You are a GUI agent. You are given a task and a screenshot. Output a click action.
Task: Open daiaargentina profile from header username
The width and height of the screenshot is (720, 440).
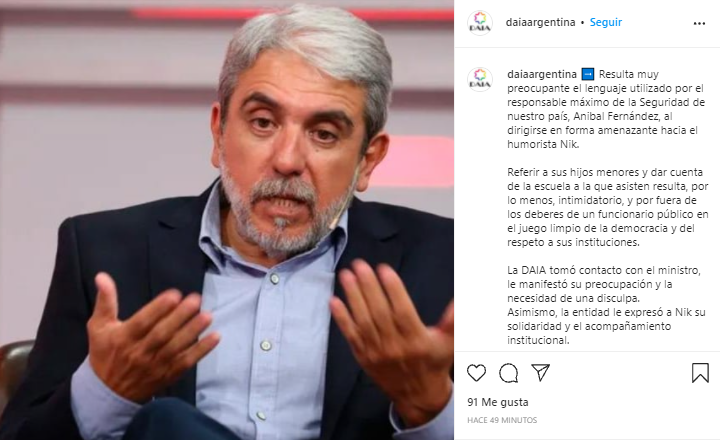tap(540, 22)
